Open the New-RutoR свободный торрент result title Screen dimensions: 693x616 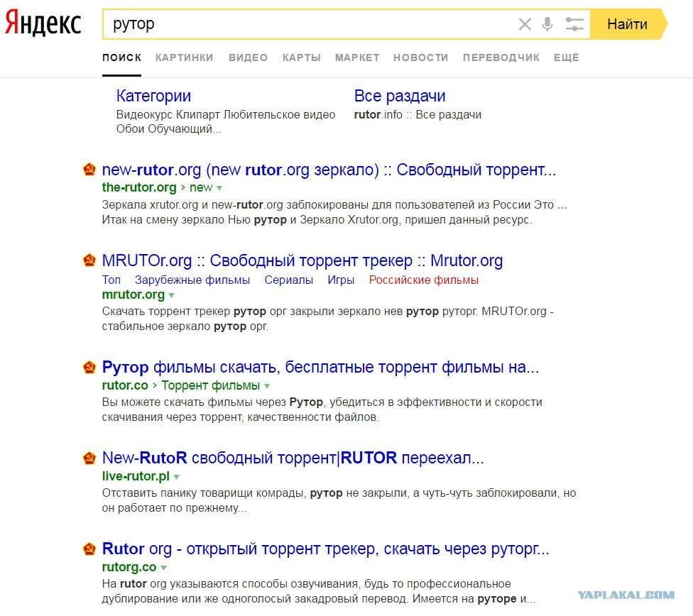pyautogui.click(x=293, y=458)
